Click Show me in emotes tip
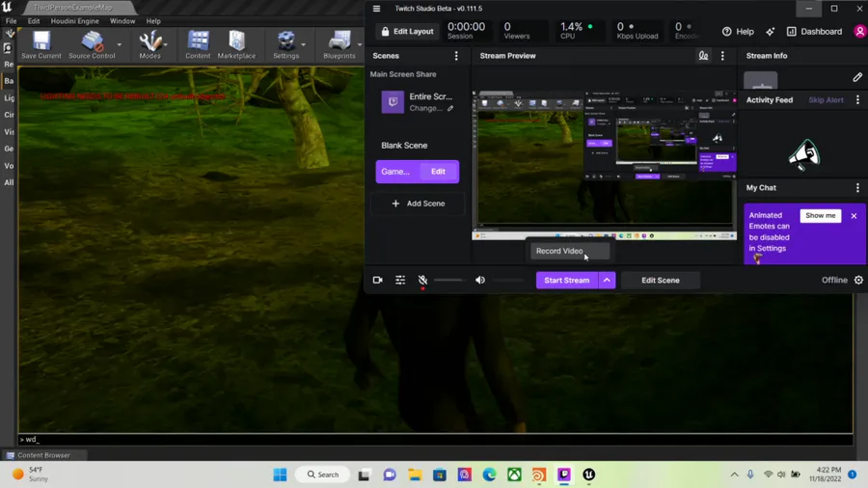 (821, 216)
